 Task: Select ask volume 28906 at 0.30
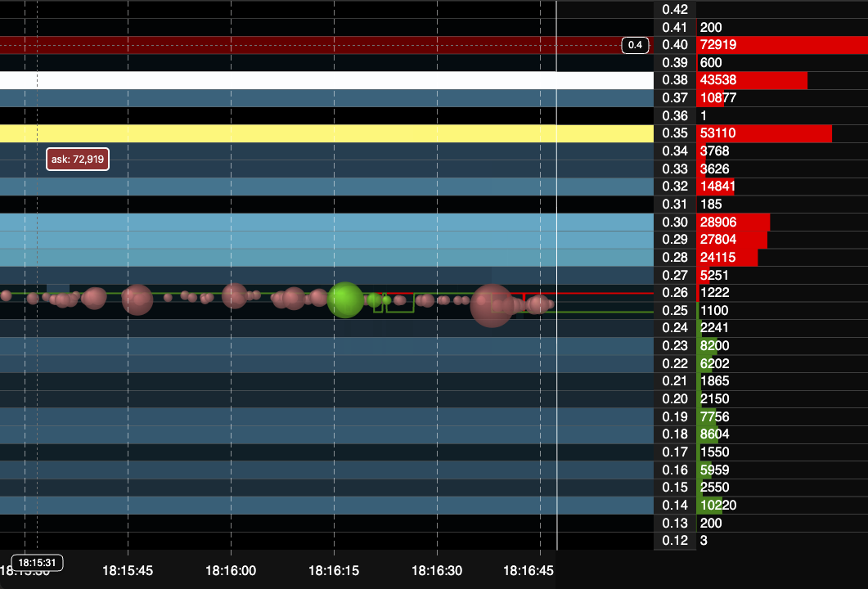[718, 222]
